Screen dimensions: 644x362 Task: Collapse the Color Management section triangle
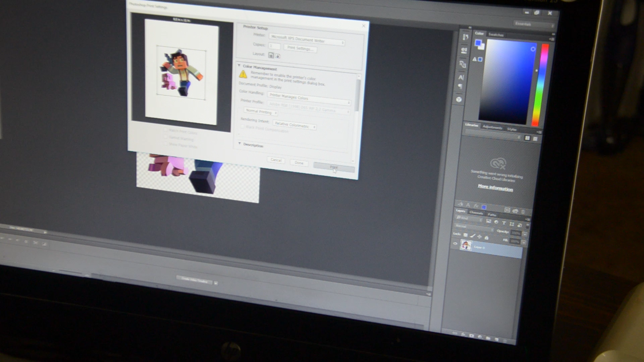(239, 65)
